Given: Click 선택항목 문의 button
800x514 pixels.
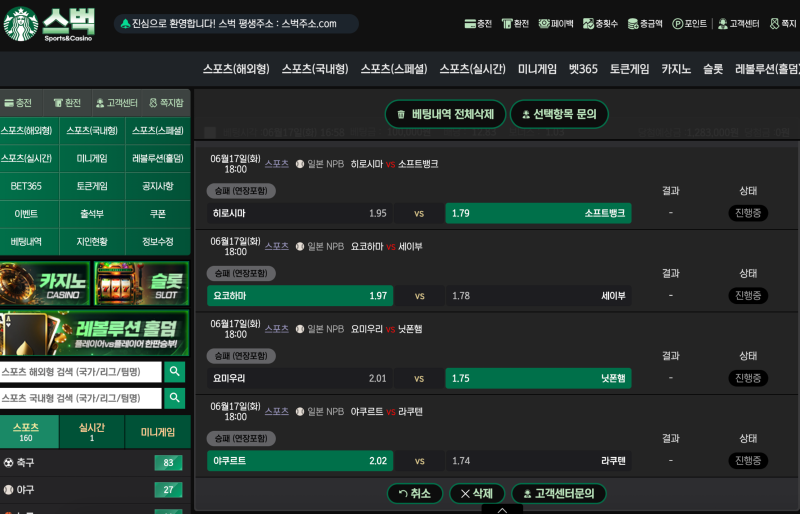Looking at the screenshot, I should (x=559, y=114).
